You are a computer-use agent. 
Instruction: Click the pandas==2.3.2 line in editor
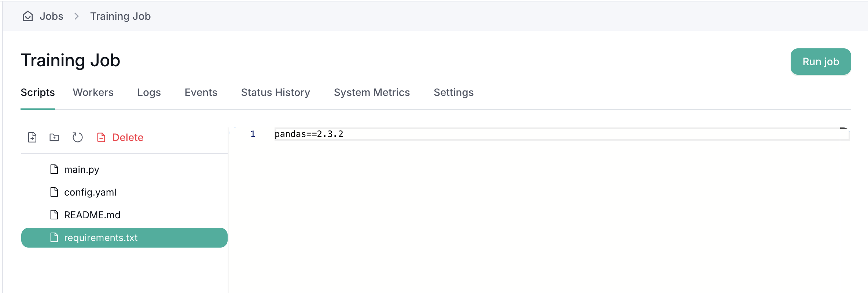(x=309, y=134)
